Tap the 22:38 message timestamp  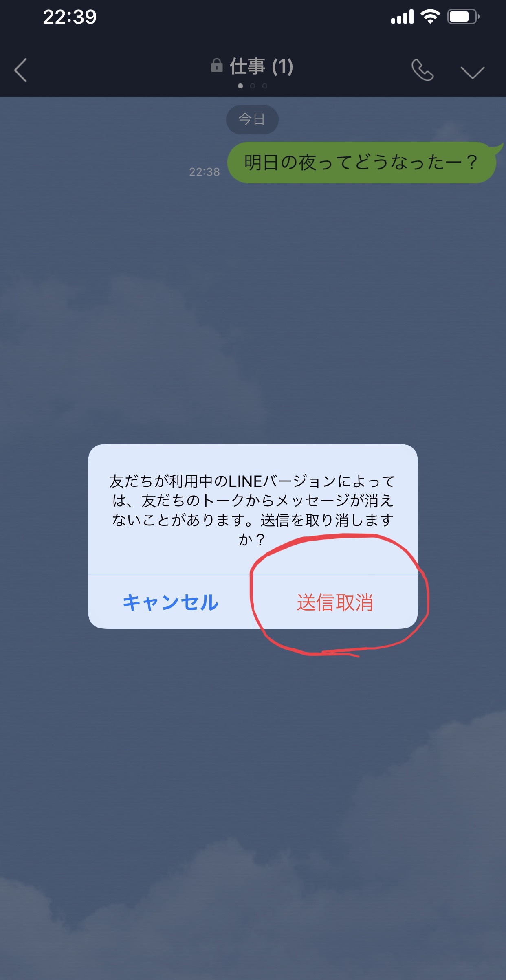click(205, 172)
